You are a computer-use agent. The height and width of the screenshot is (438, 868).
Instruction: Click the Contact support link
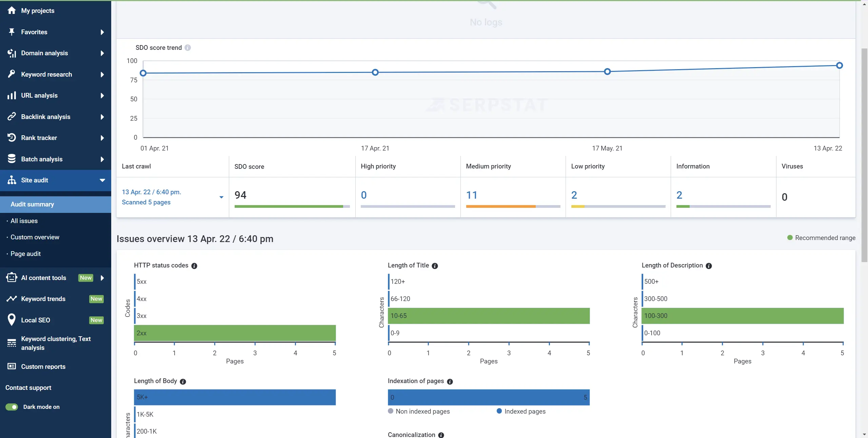click(x=28, y=387)
